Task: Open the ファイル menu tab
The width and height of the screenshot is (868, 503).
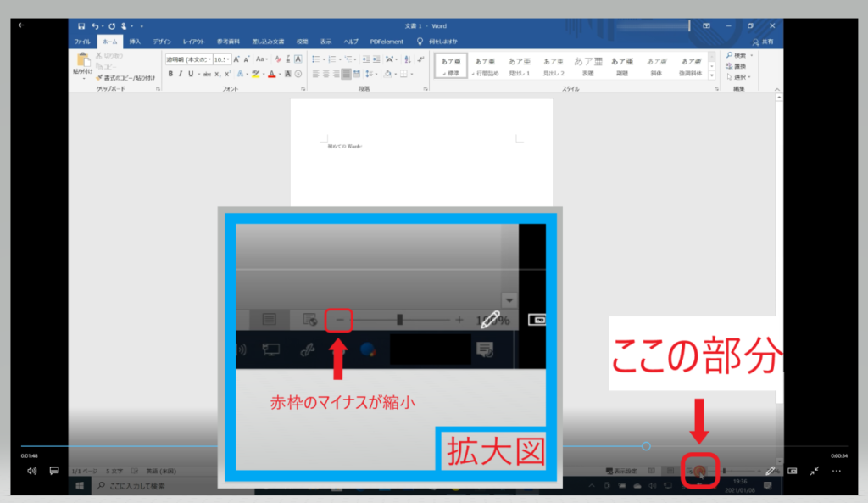Action: 82,41
